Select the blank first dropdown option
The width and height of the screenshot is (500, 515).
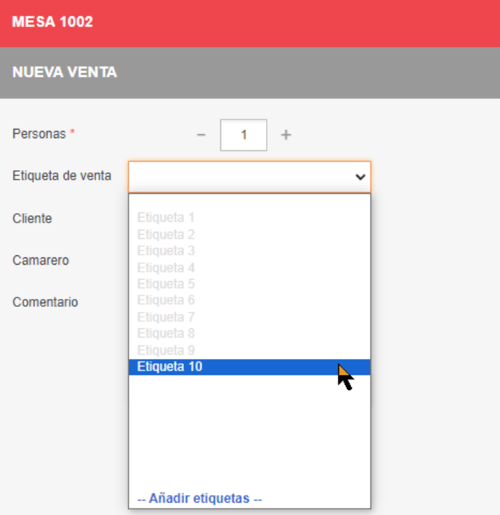tap(249, 202)
